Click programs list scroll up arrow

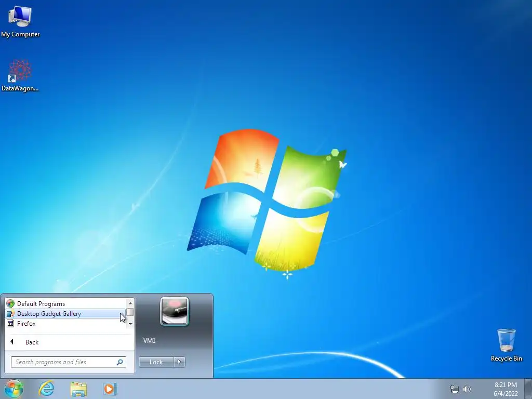pos(130,303)
